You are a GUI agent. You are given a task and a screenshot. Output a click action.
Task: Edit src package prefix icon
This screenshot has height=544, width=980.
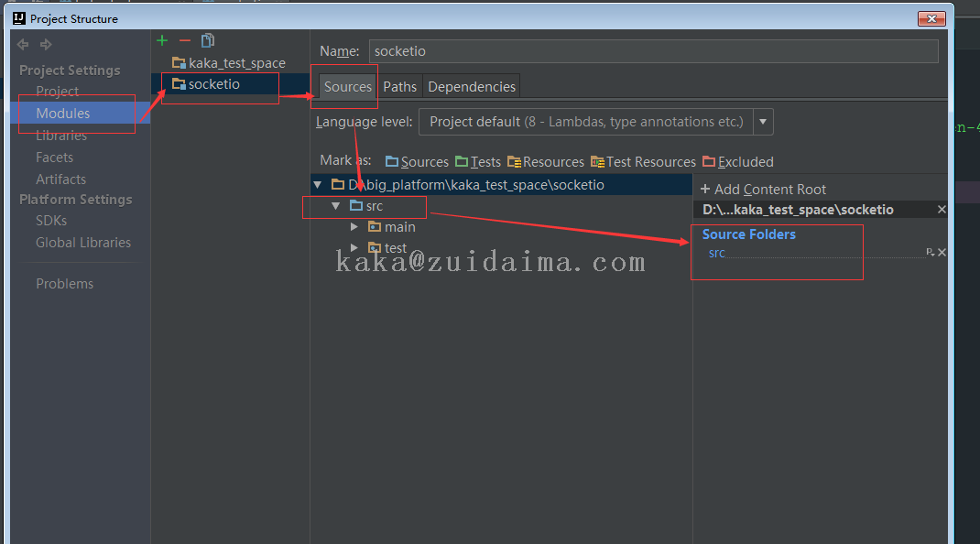click(x=930, y=252)
